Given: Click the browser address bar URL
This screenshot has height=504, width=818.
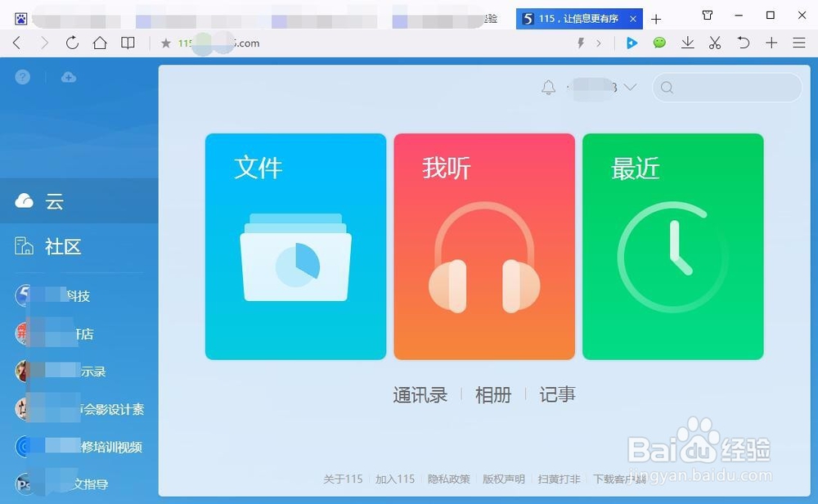Looking at the screenshot, I should [x=218, y=43].
